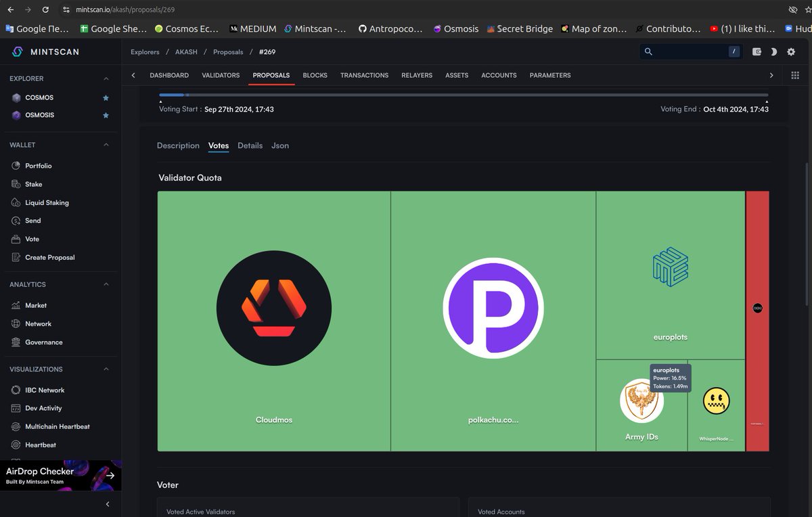This screenshot has height=517, width=812.
Task: Click the Osmosis chain icon in sidebar
Action: tap(16, 115)
